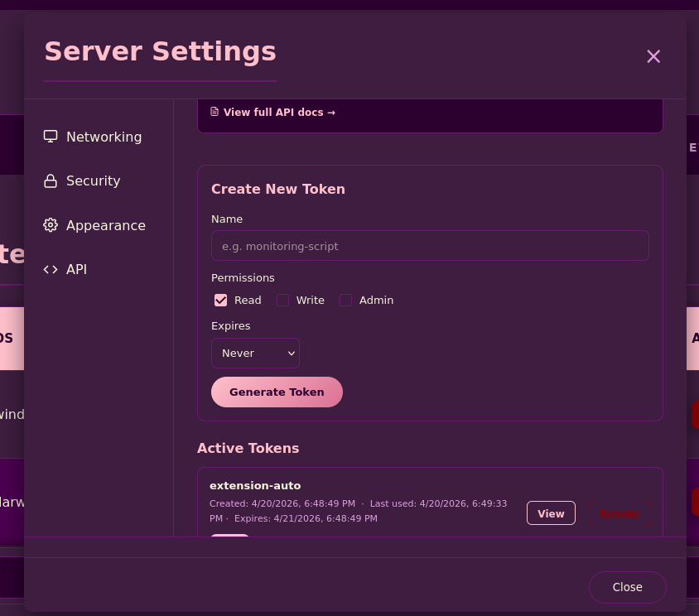The image size is (699, 616).
Task: Click the gear icon beside Appearance
Action: [51, 225]
